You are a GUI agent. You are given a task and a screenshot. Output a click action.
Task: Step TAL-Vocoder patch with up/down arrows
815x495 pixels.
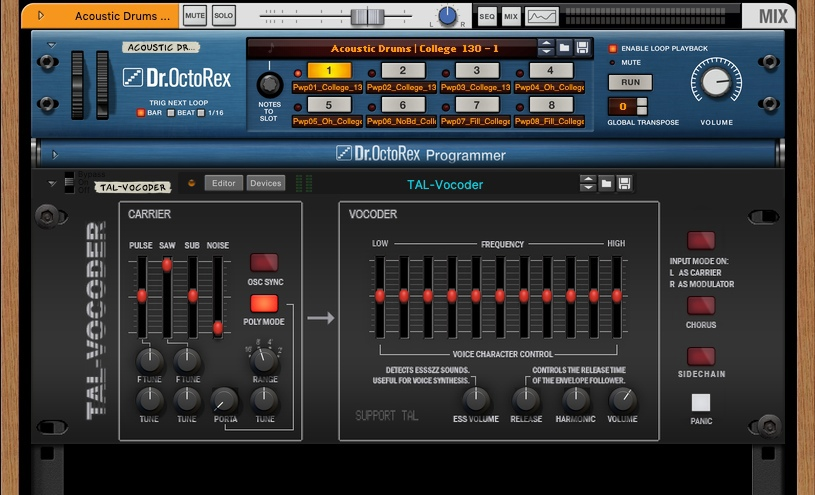[587, 183]
